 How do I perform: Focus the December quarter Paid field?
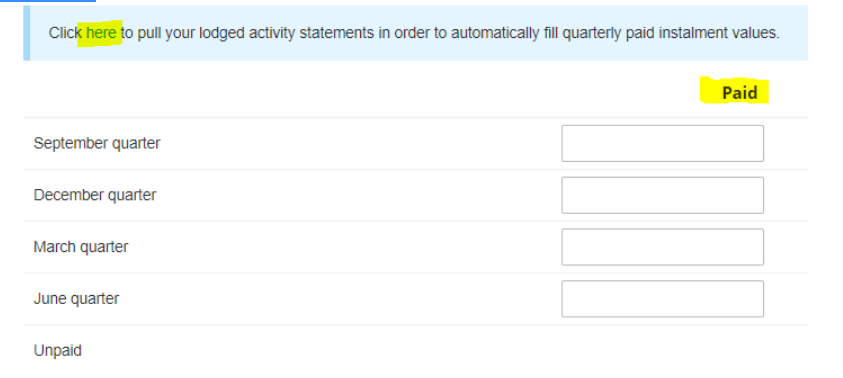tap(662, 195)
